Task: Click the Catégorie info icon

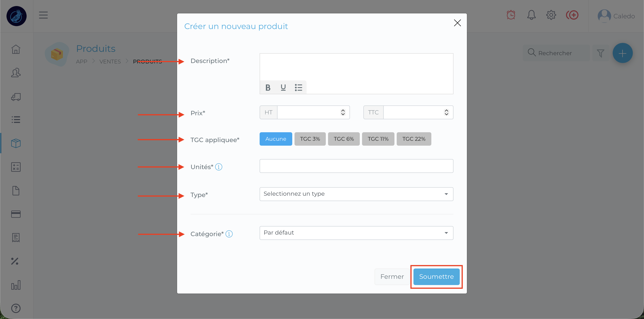Action: coord(229,234)
